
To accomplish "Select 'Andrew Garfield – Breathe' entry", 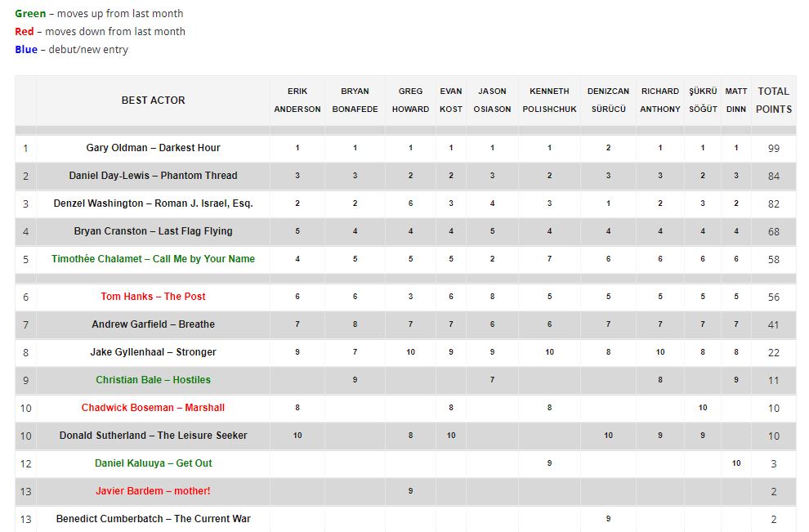I will [x=154, y=324].
